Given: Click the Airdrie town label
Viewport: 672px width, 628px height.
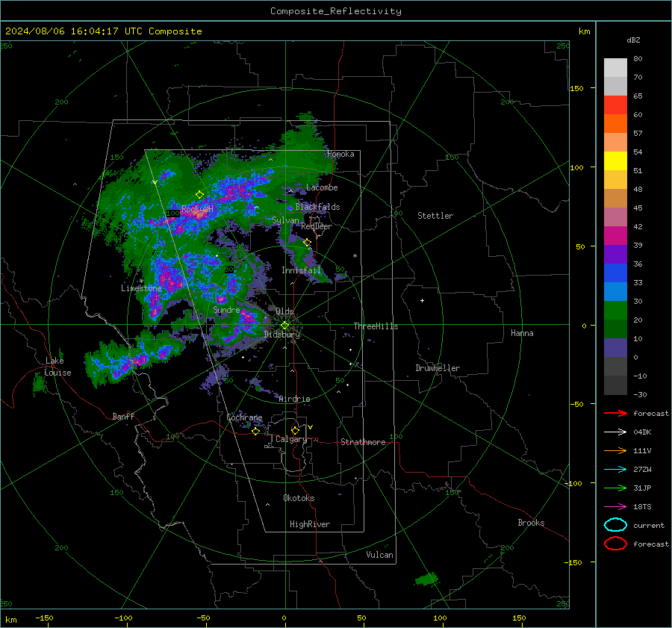Looking at the screenshot, I should point(294,399).
